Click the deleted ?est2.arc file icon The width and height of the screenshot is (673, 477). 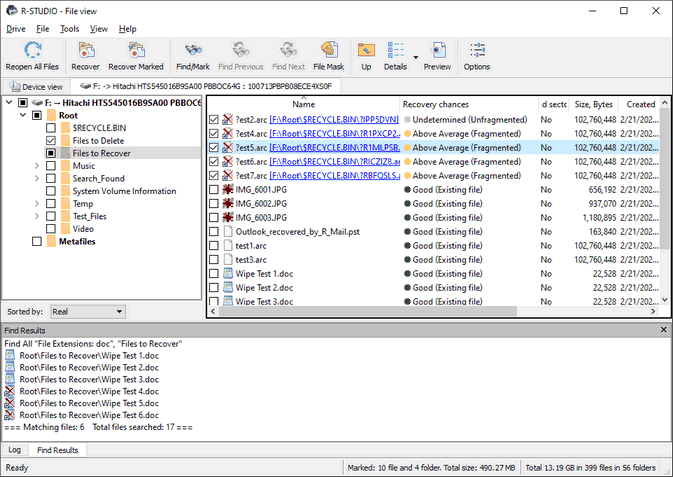point(227,120)
